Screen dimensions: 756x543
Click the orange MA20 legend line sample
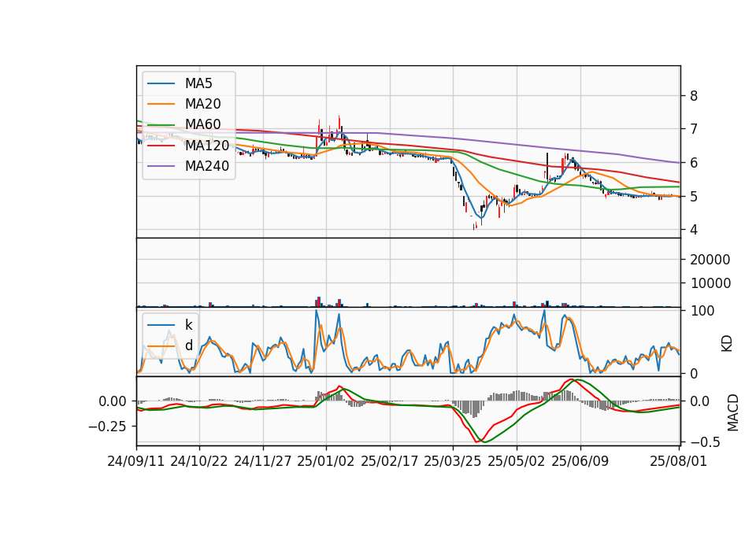[161, 104]
